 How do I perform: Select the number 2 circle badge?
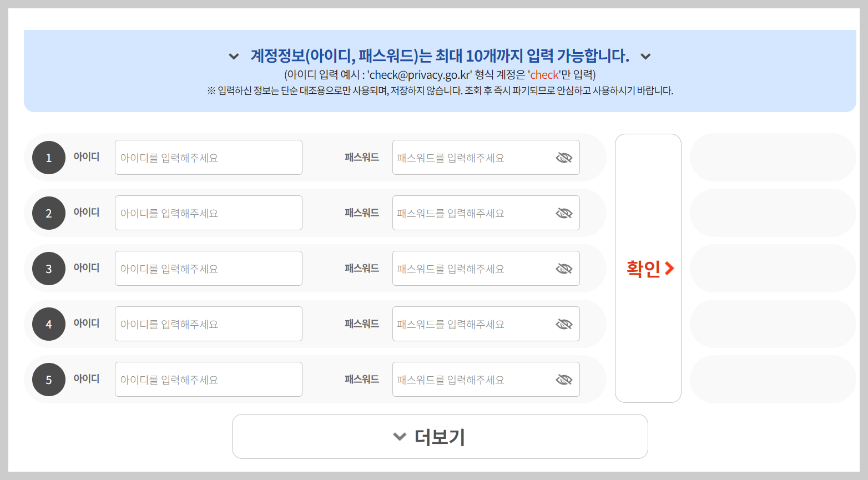pyautogui.click(x=48, y=213)
